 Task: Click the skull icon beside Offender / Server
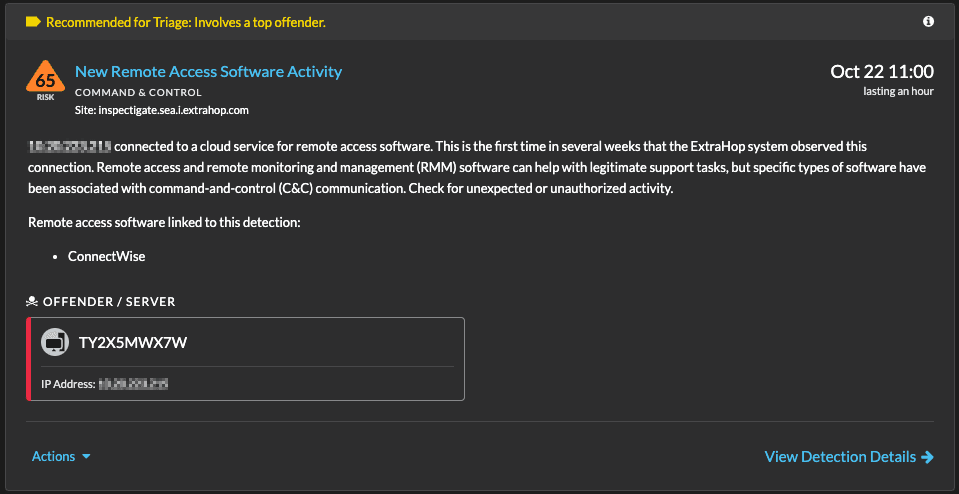[x=32, y=301]
